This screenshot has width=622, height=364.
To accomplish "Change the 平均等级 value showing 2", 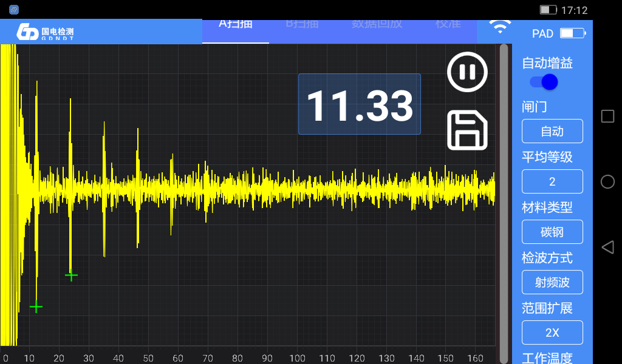I will (552, 181).
